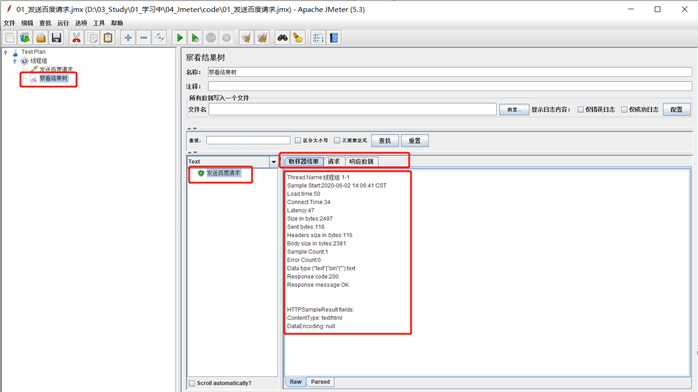The width and height of the screenshot is (698, 392).
Task: Enable the successes-only log checkbox
Action: (624, 109)
